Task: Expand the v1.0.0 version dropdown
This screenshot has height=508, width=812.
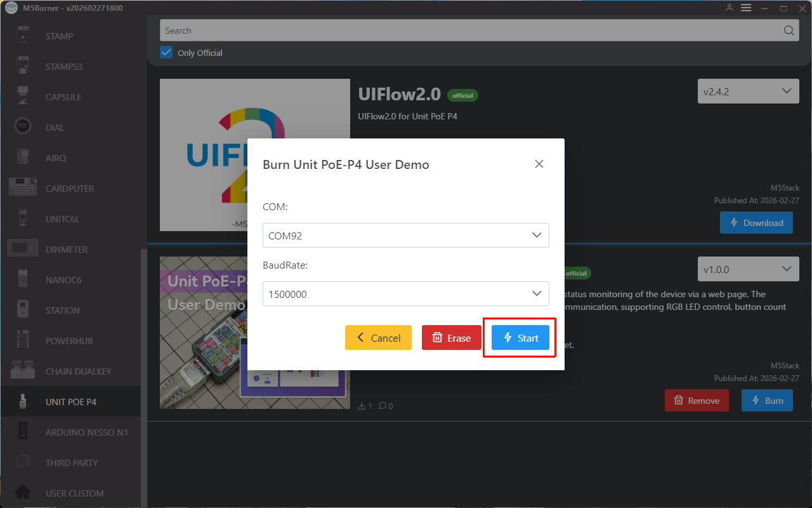Action: 747,269
